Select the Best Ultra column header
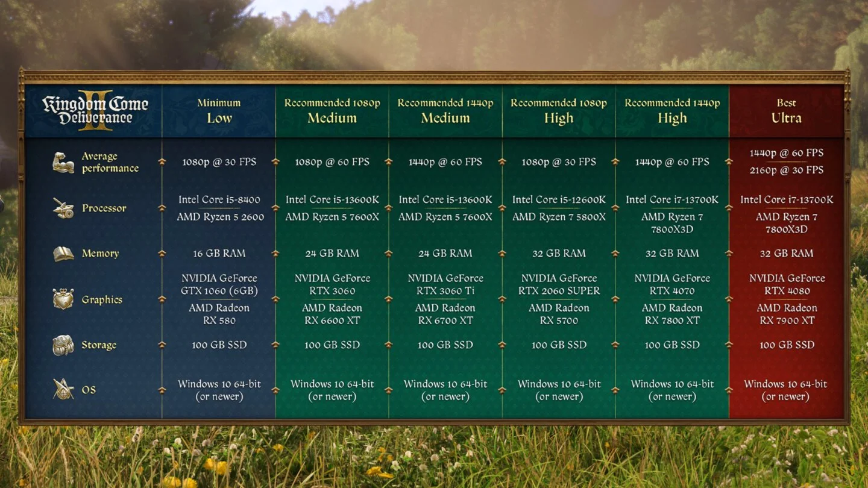 point(787,111)
